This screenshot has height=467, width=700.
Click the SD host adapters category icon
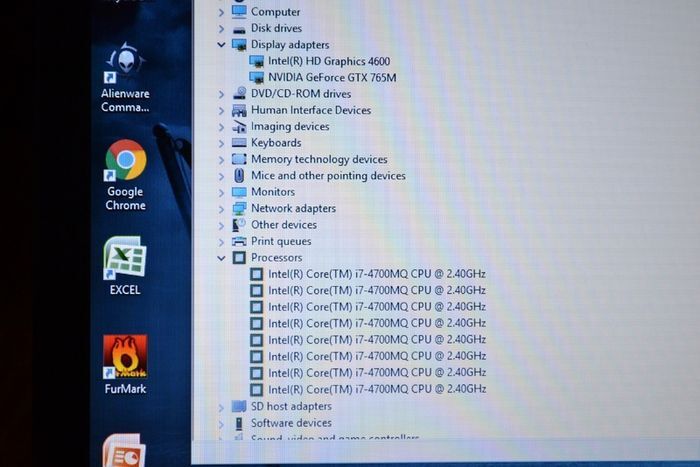pyautogui.click(x=239, y=406)
